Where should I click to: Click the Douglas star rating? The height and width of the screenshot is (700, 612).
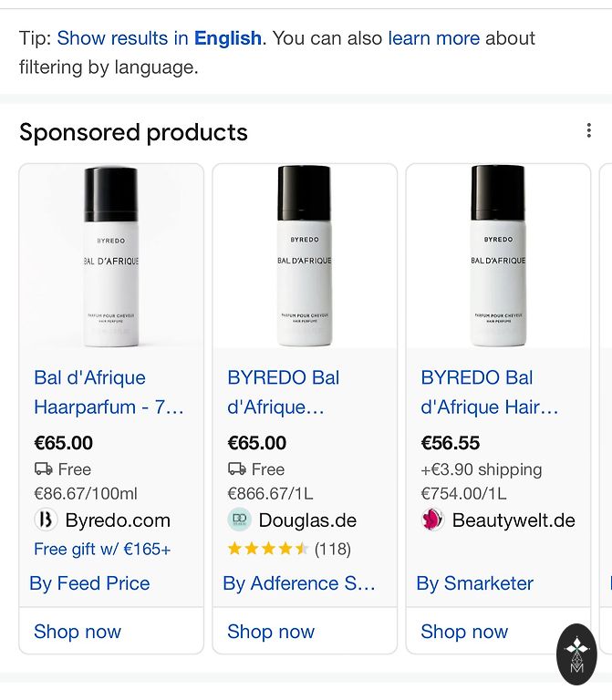point(268,549)
